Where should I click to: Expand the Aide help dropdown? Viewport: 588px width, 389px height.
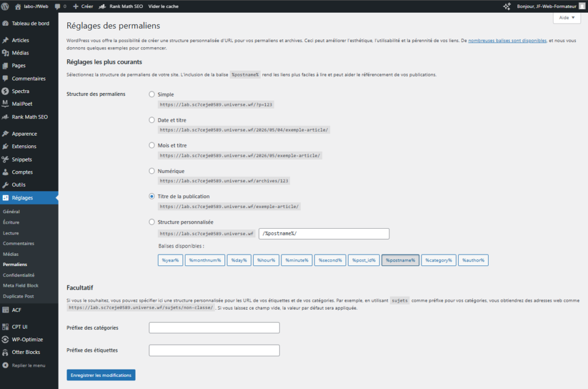pyautogui.click(x=567, y=18)
